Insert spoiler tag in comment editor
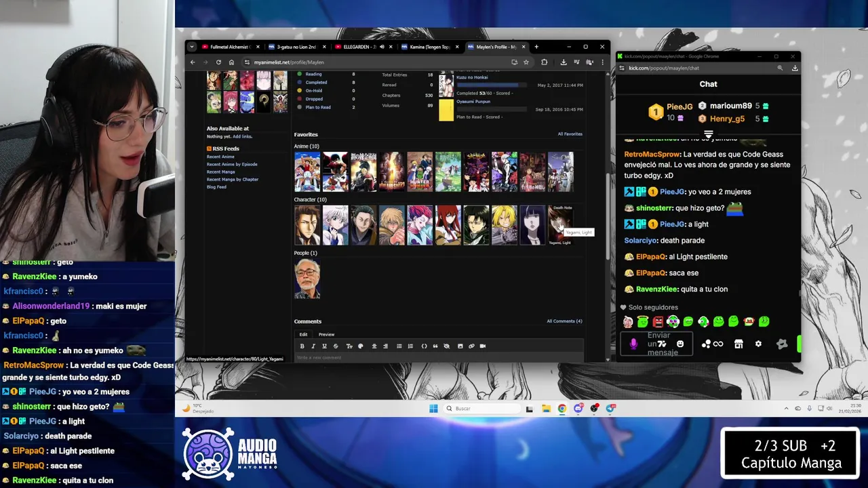The image size is (868, 488). (x=446, y=346)
